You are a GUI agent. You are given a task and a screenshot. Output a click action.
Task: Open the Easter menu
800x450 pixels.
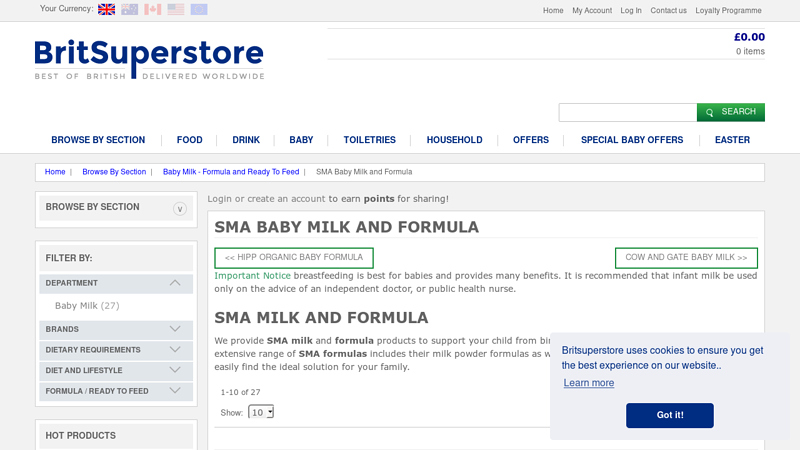732,140
